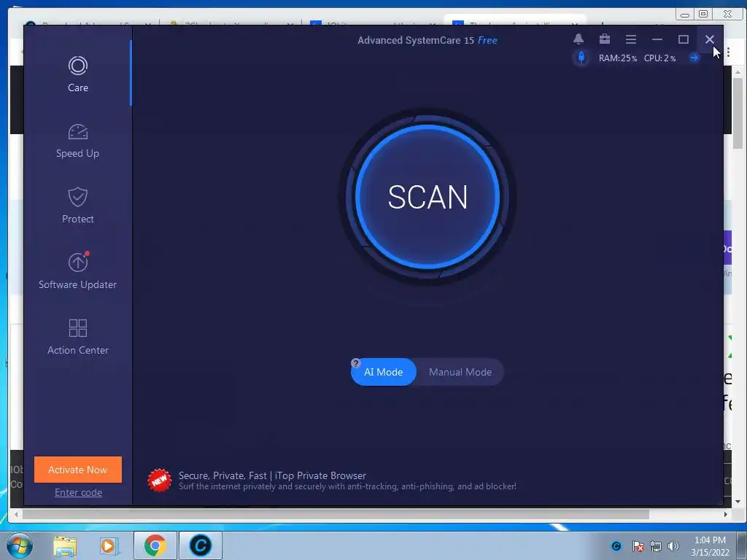Open the toolbox briefcase icon
Viewport: 747px width, 560px height.
(x=605, y=39)
